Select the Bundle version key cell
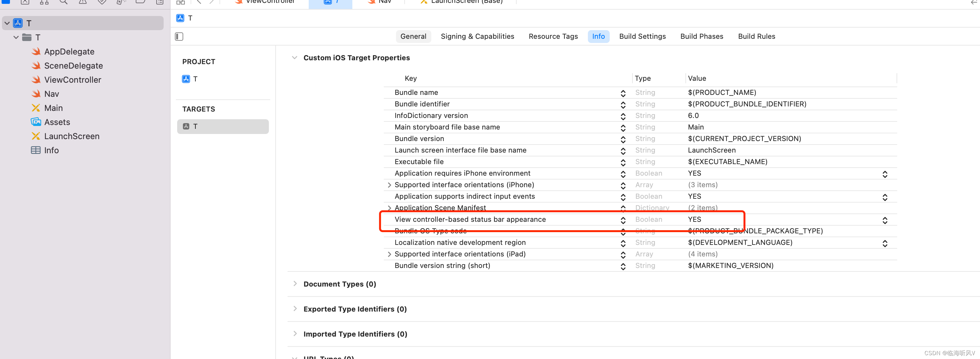Viewport: 980px width, 359px height. (419, 139)
